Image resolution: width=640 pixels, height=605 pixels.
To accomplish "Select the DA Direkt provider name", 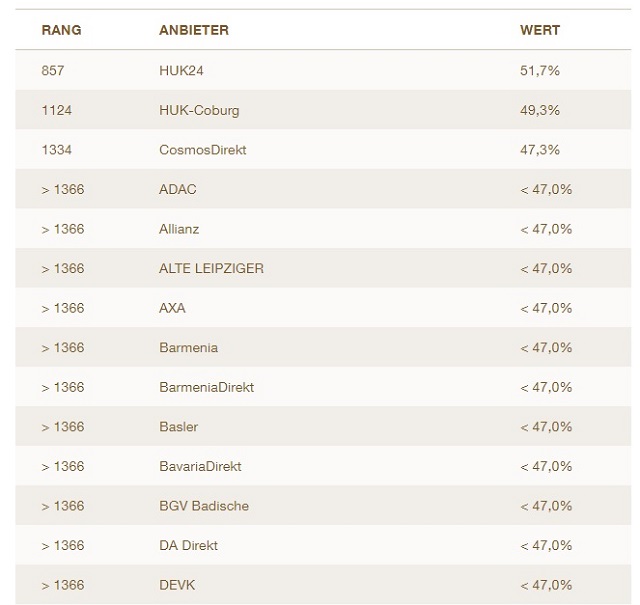I will [x=188, y=546].
